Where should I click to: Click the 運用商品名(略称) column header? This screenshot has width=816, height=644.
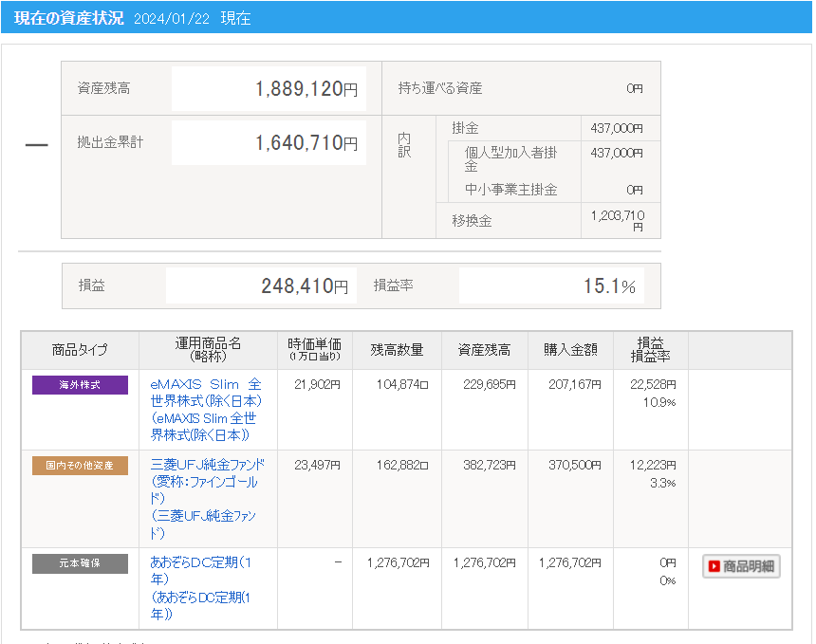pos(208,350)
